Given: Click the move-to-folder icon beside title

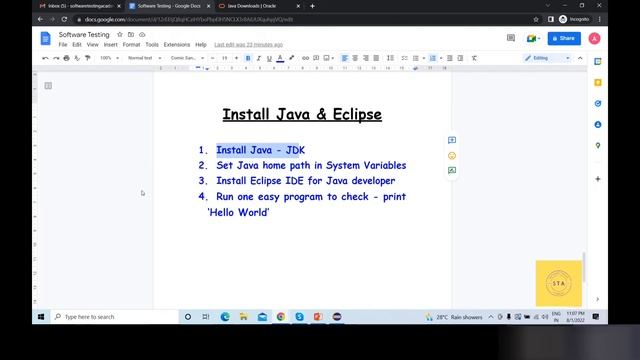Looking at the screenshot, I should (x=131, y=35).
